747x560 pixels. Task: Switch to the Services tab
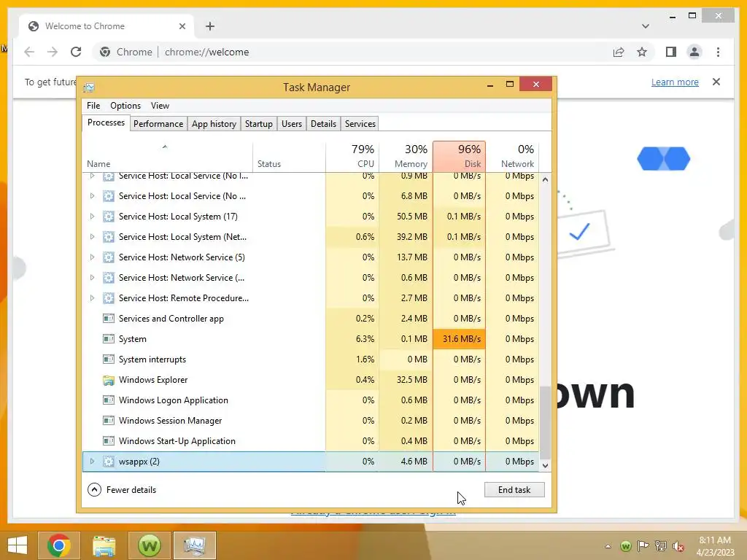(360, 124)
